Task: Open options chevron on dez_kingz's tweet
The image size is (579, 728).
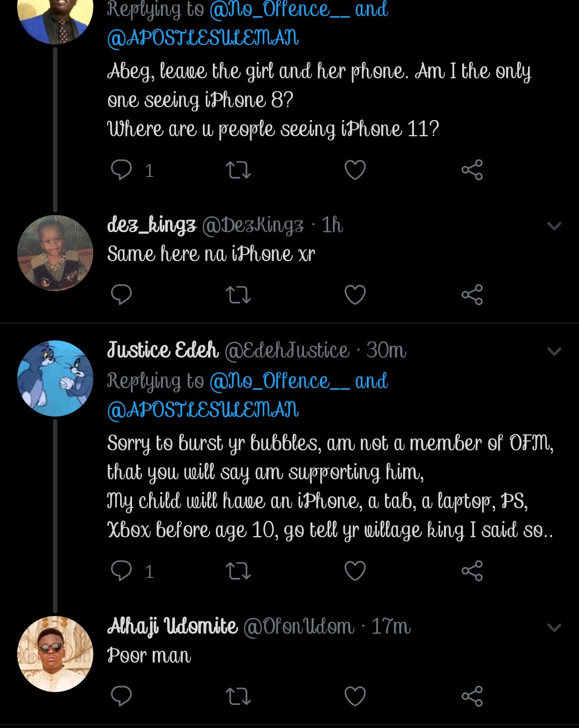Action: pyautogui.click(x=554, y=226)
